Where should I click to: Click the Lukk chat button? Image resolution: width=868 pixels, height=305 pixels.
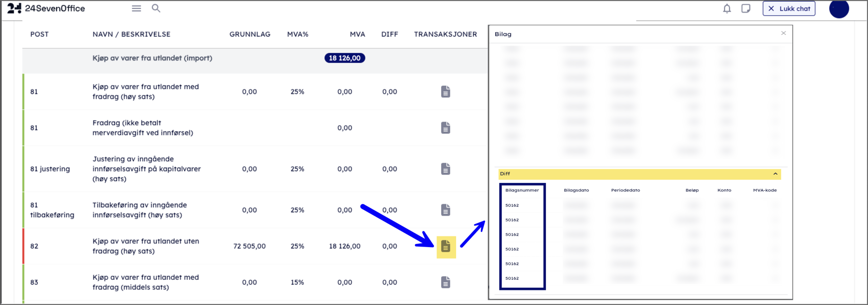click(x=789, y=9)
